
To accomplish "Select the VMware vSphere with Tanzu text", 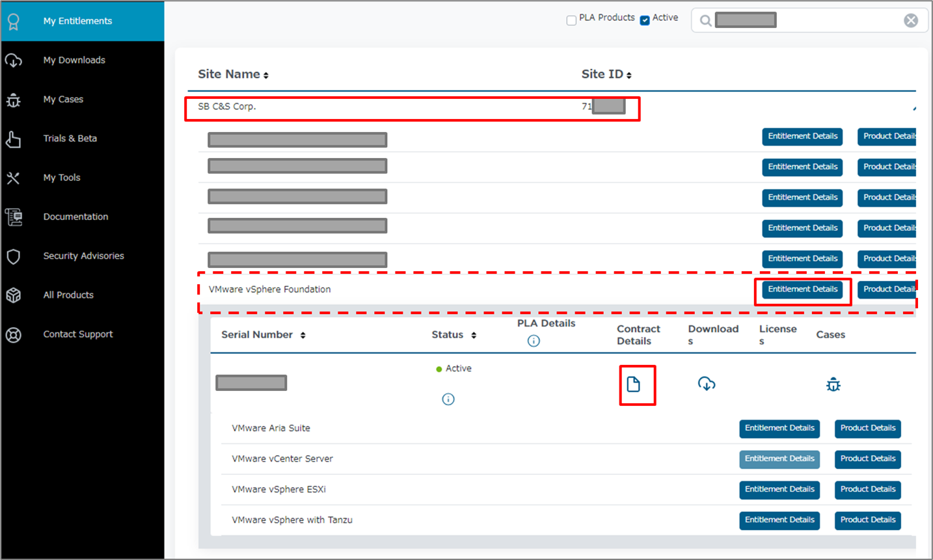I will pos(292,520).
